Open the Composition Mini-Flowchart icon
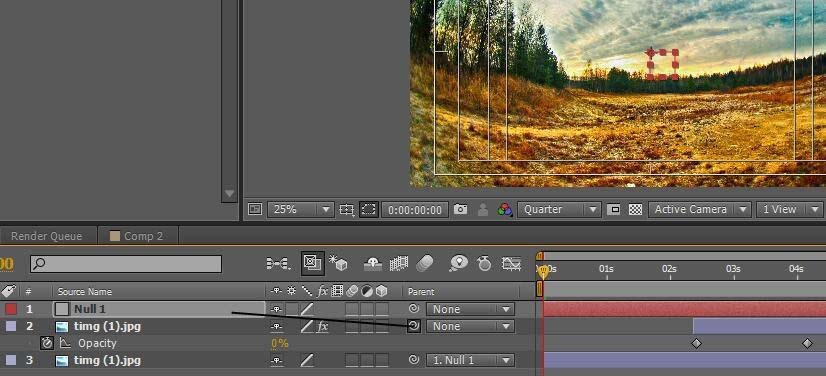Image resolution: width=826 pixels, height=376 pixels. point(279,263)
